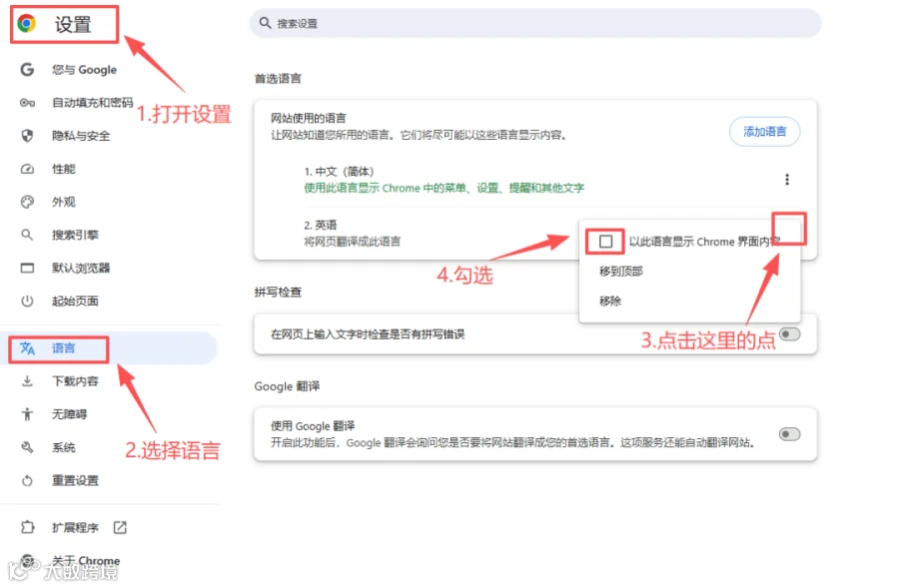
Task: Click the magnifier icon for 搜索引擎
Action: click(x=27, y=235)
